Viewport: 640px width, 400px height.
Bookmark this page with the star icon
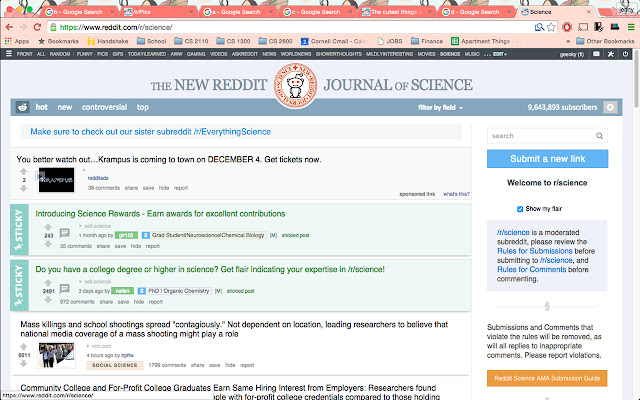tap(551, 27)
